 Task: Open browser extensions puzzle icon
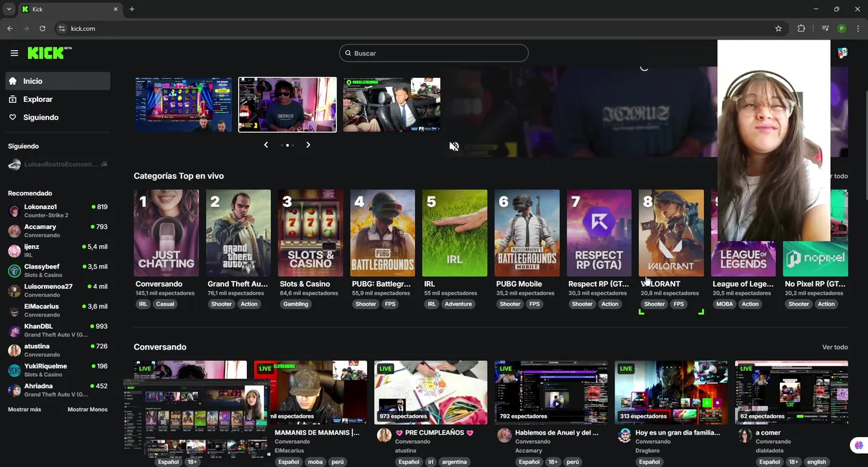click(801, 29)
